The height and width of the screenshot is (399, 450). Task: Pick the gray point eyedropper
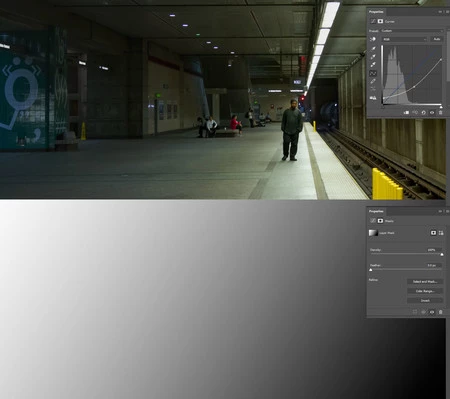click(373, 57)
